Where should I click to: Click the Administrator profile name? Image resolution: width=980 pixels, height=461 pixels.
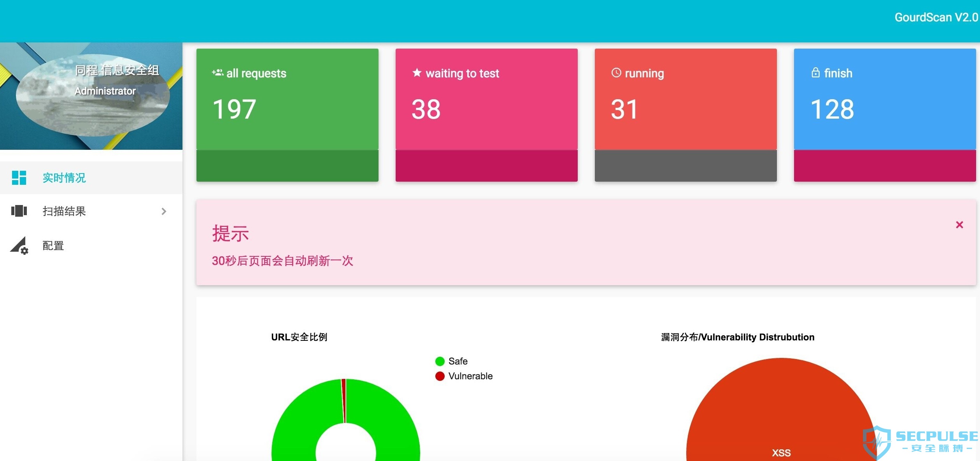coord(105,91)
